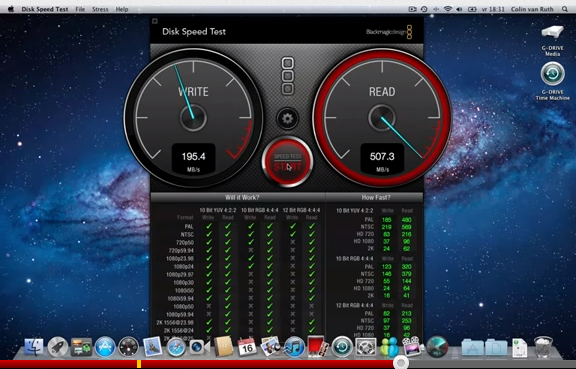Select the G-DRIVE Time Machine desktop drive
576x369 pixels.
pyautogui.click(x=552, y=81)
